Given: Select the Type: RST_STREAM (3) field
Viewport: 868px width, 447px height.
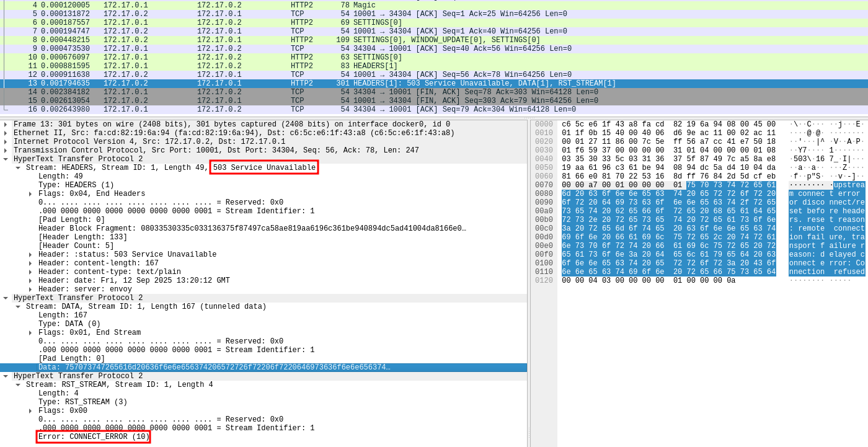Looking at the screenshot, I should click(x=82, y=402).
